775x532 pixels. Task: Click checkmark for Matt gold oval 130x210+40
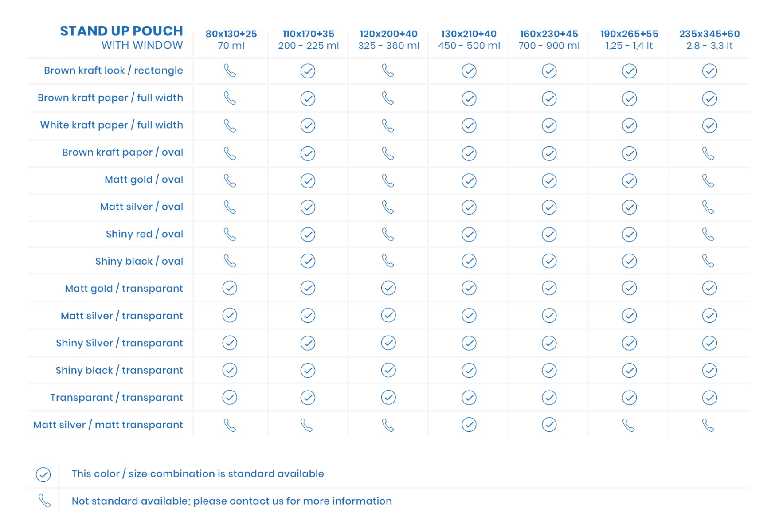469,180
